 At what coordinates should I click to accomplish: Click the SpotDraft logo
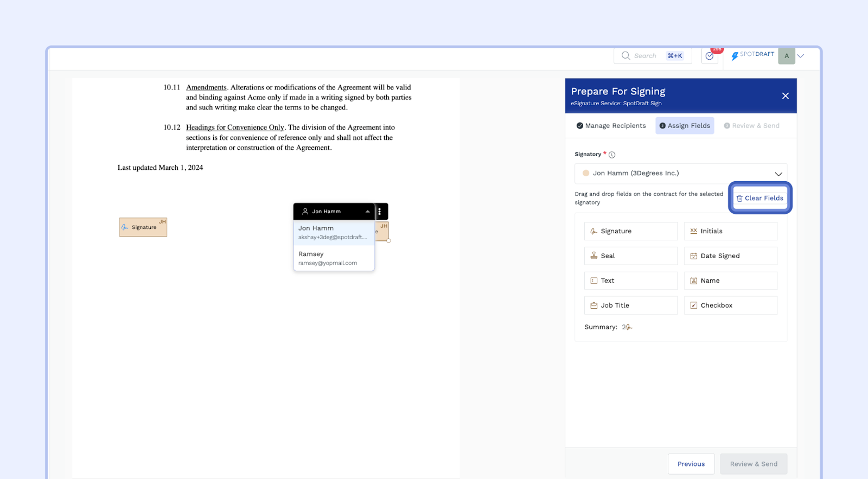point(752,55)
